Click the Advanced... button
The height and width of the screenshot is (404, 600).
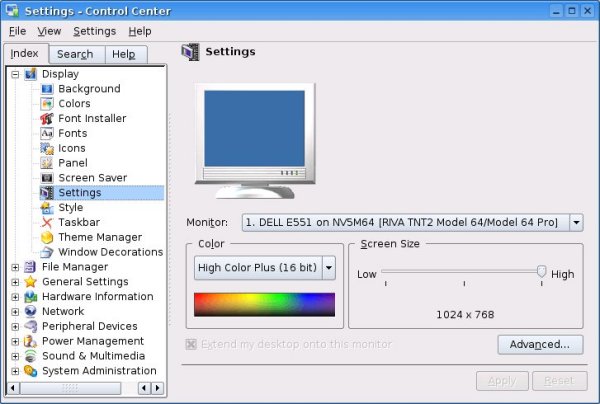[539, 344]
